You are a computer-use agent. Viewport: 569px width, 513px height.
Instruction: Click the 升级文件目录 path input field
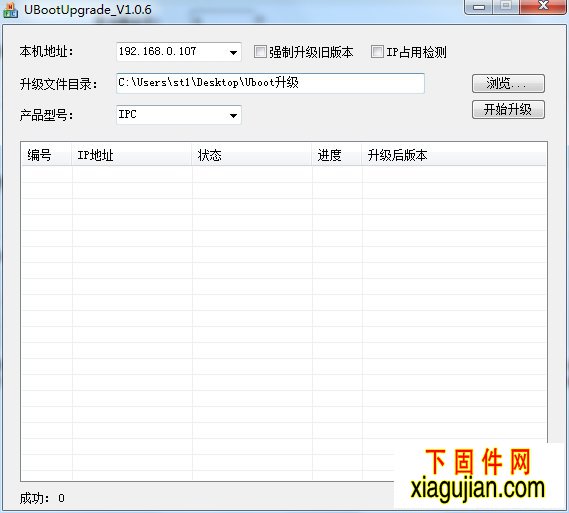tap(270, 83)
